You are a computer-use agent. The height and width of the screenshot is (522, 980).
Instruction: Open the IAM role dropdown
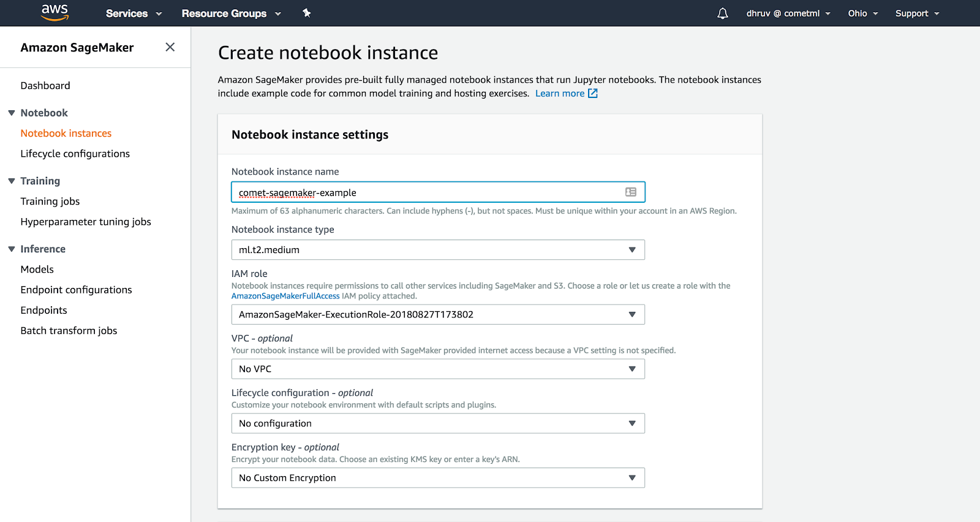[x=438, y=314]
